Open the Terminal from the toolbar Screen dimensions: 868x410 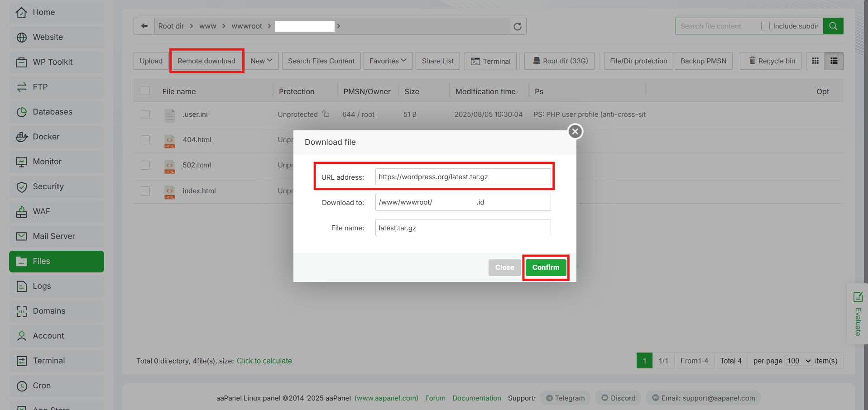coord(490,61)
